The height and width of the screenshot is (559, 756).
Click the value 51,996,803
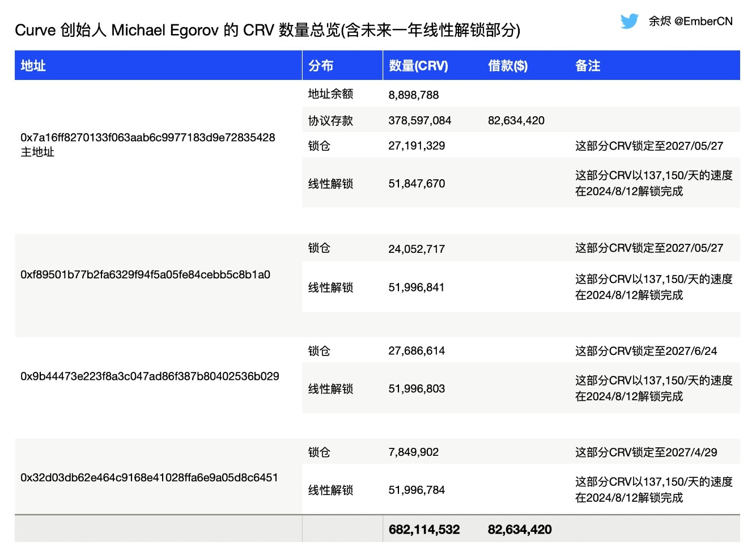click(x=417, y=389)
